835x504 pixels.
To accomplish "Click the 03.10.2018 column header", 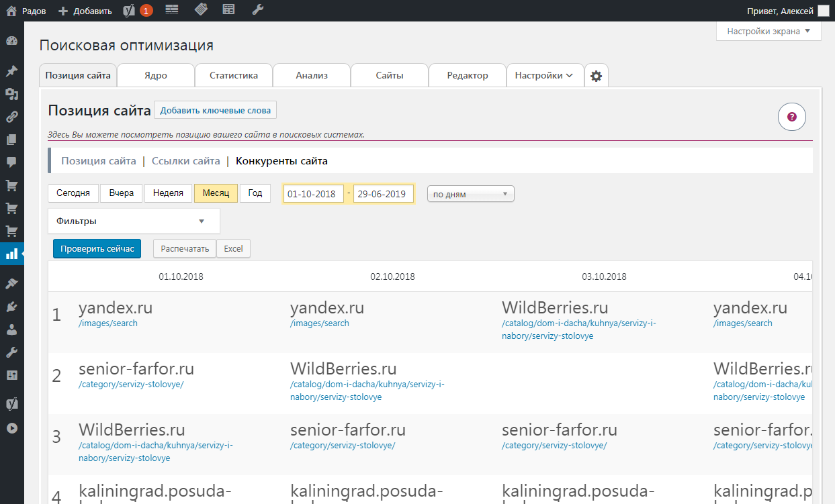I will (604, 276).
